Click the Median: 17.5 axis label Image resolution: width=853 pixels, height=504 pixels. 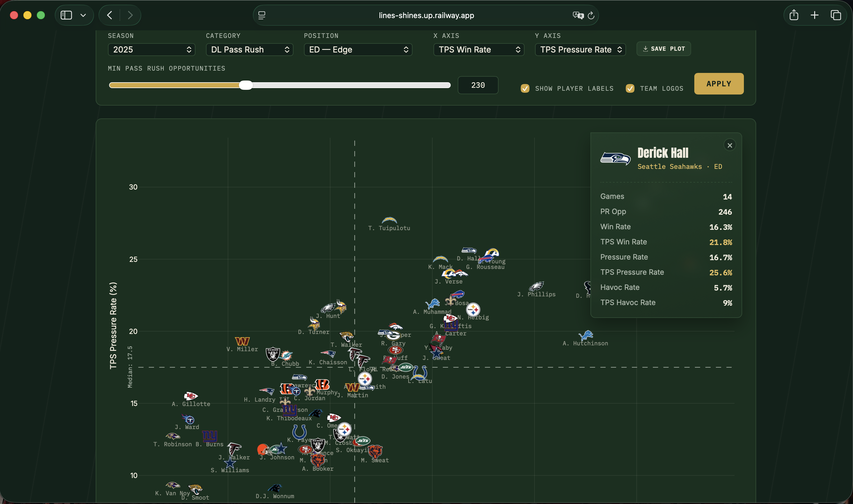coord(130,367)
